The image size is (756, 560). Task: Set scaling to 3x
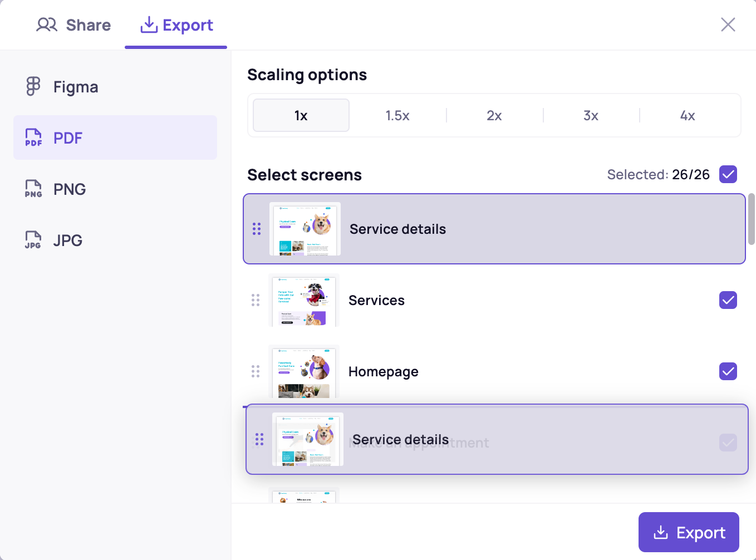tap(591, 115)
